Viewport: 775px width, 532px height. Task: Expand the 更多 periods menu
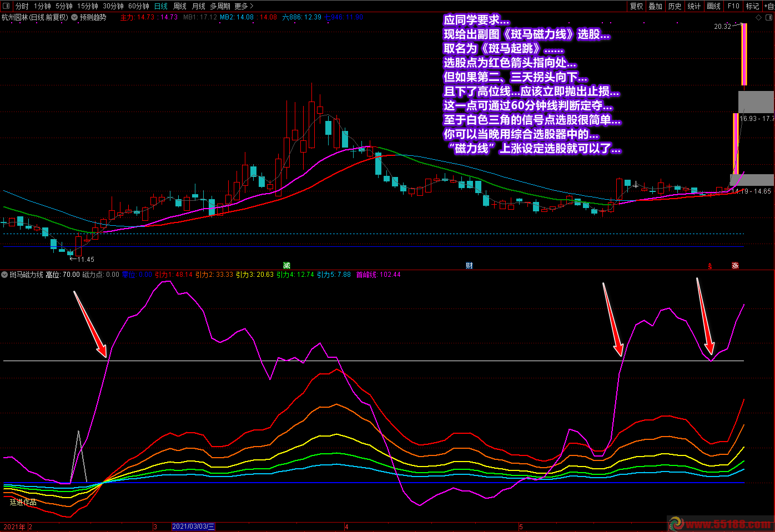(243, 6)
